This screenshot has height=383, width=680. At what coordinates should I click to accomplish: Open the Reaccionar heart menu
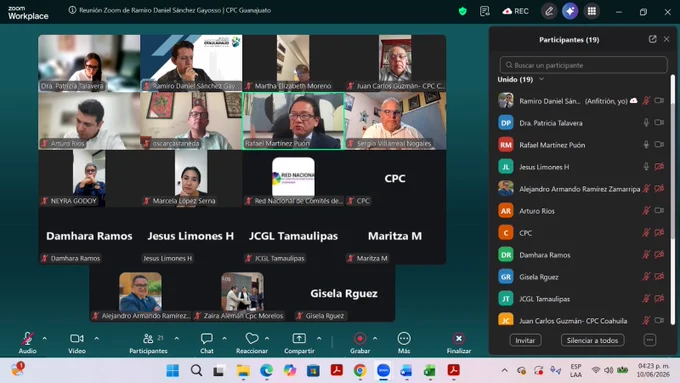(x=252, y=343)
